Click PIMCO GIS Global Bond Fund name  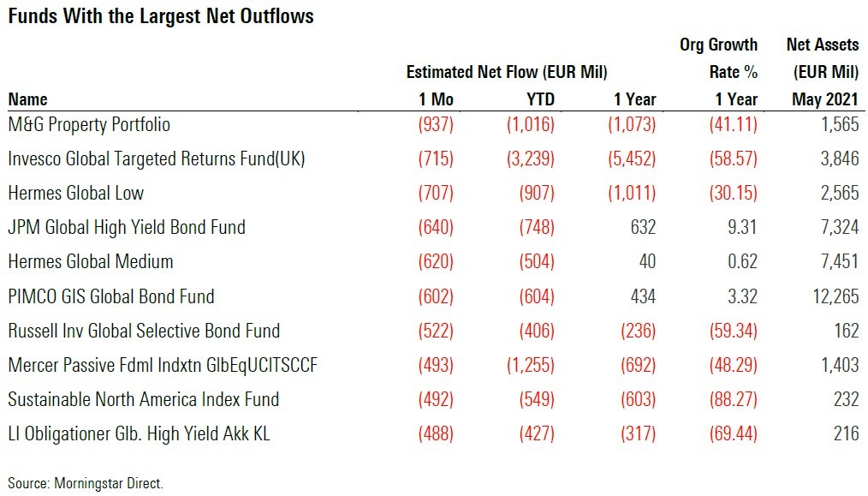click(111, 296)
